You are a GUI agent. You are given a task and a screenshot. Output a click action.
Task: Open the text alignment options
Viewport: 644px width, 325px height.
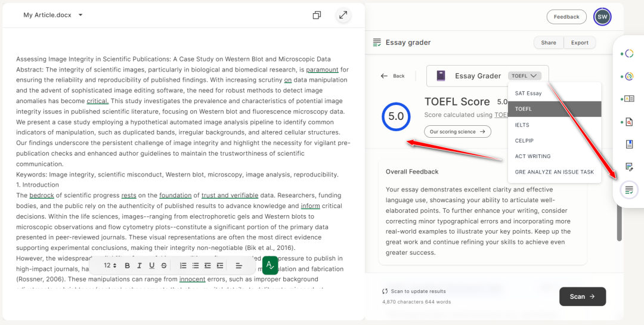point(239,265)
